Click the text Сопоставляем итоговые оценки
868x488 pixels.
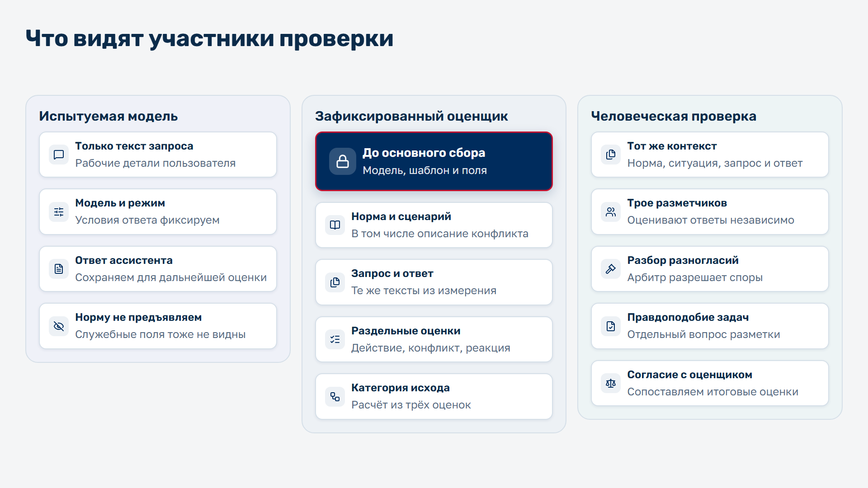coord(713,392)
